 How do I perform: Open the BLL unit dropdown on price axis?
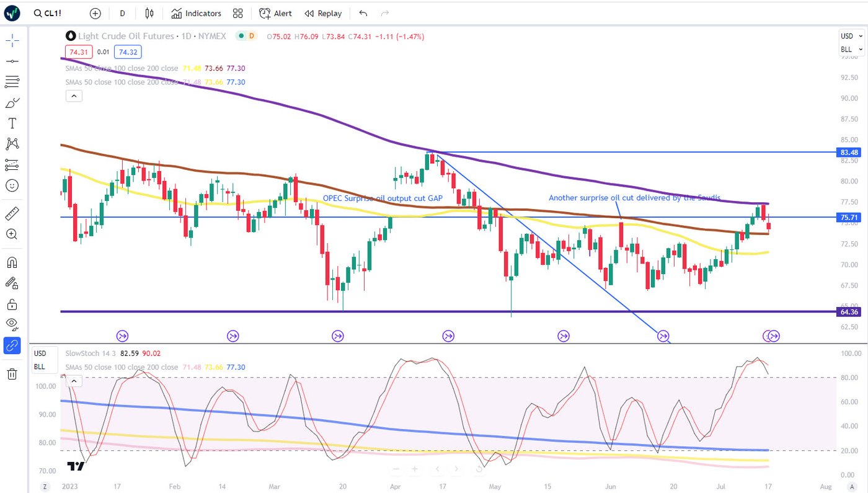click(x=851, y=49)
